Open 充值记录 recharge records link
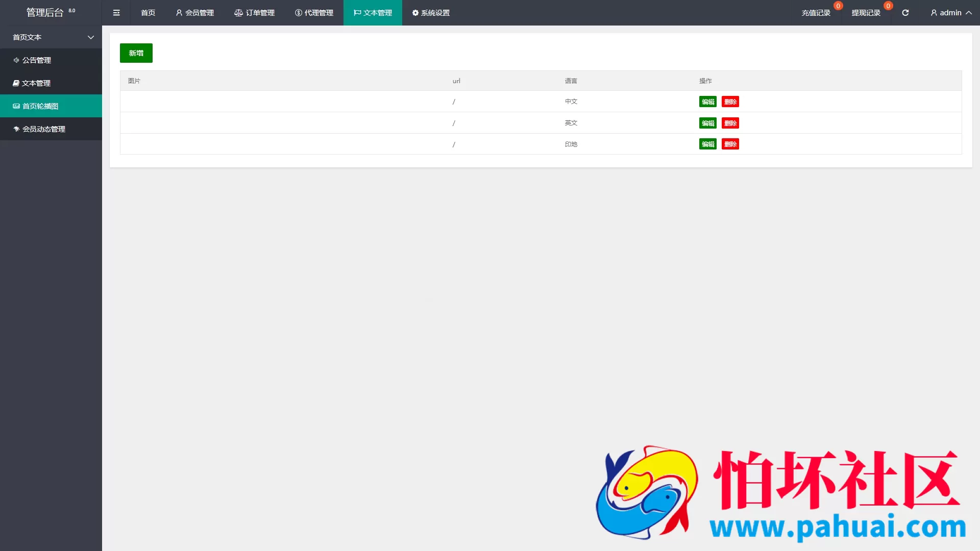This screenshot has width=980, height=551. pos(816,13)
